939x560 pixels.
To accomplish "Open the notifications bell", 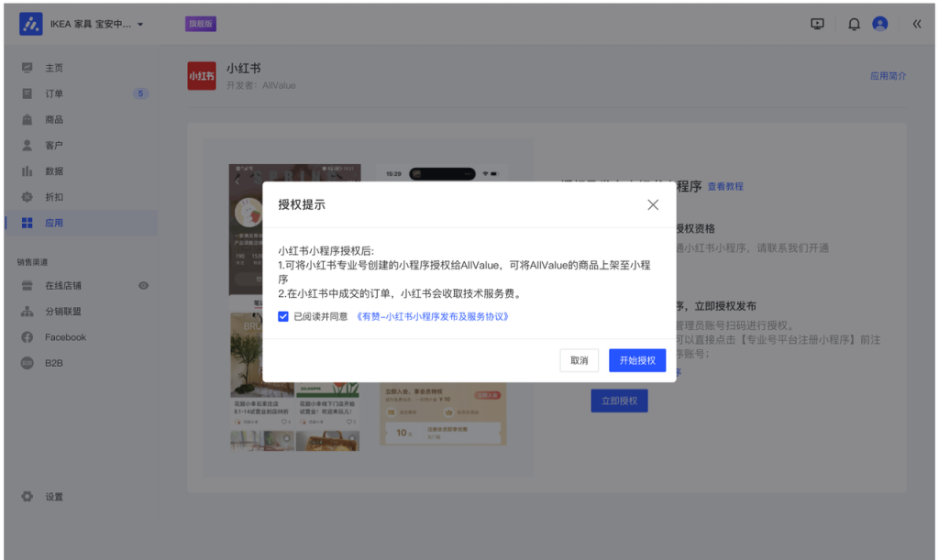I will [x=854, y=24].
